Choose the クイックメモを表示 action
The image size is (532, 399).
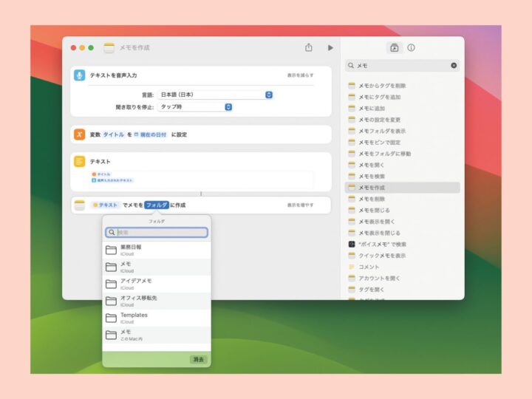(403, 256)
